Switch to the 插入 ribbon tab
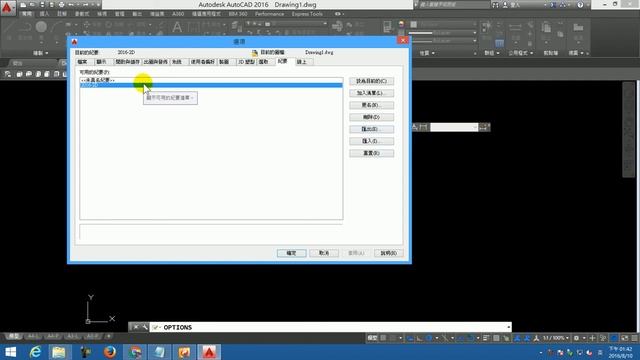This screenshot has height=360, width=640. (x=44, y=14)
